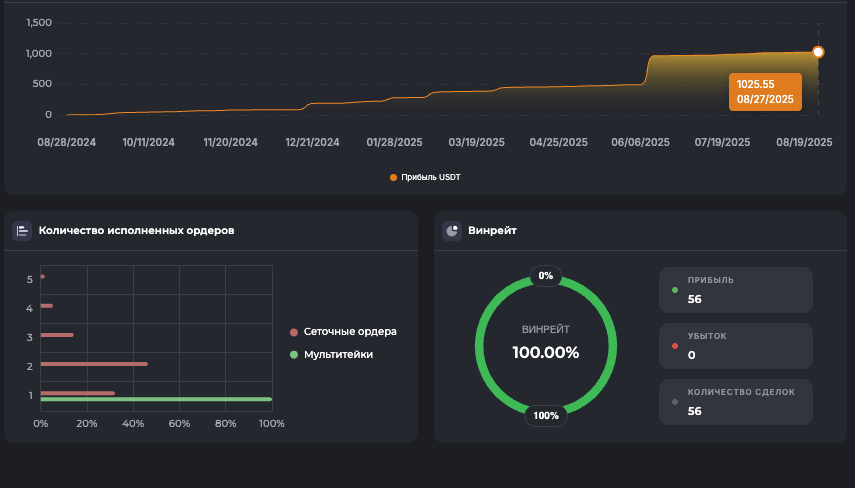Click the gray dot in Количество сделок card
This screenshot has height=488, width=855.
(675, 402)
